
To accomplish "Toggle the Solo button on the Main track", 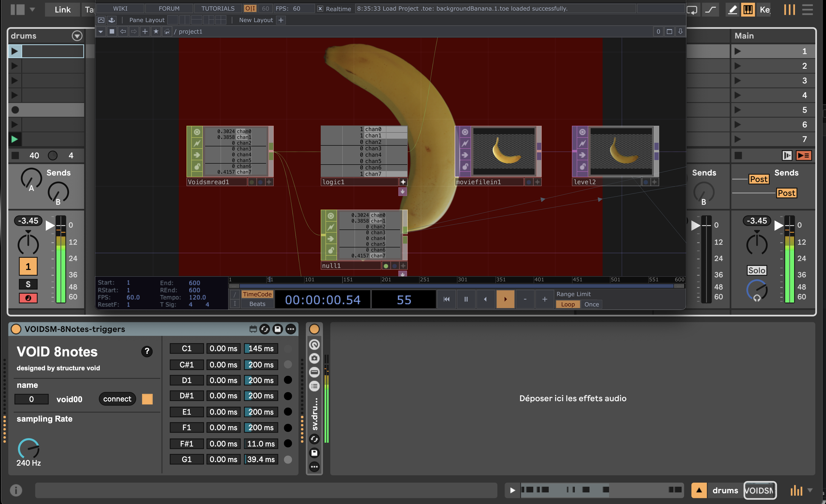I will pyautogui.click(x=757, y=270).
